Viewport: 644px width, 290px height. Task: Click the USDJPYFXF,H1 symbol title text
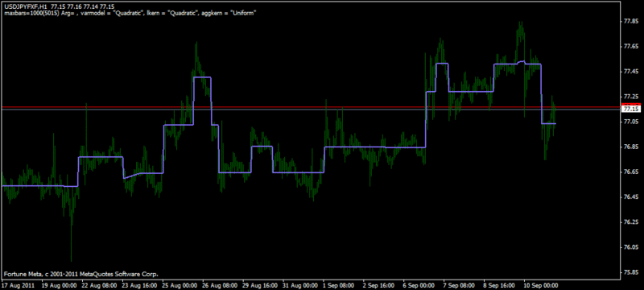click(25, 7)
